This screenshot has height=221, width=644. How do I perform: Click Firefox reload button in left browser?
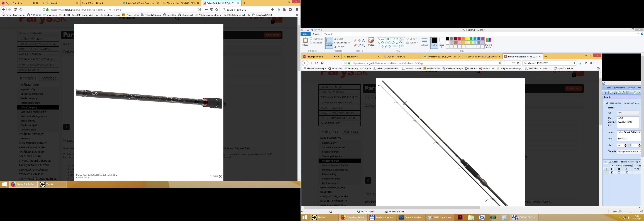tap(15, 9)
